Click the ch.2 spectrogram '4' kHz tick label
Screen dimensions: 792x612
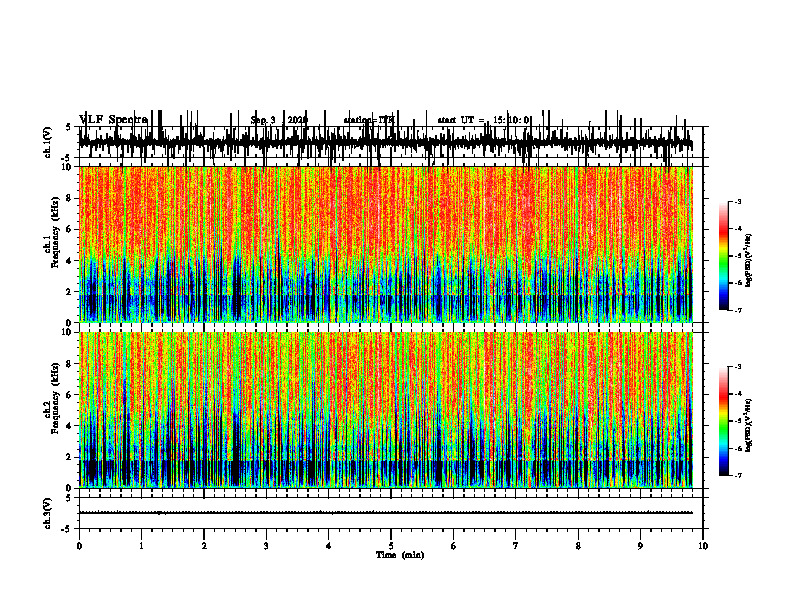(70, 426)
